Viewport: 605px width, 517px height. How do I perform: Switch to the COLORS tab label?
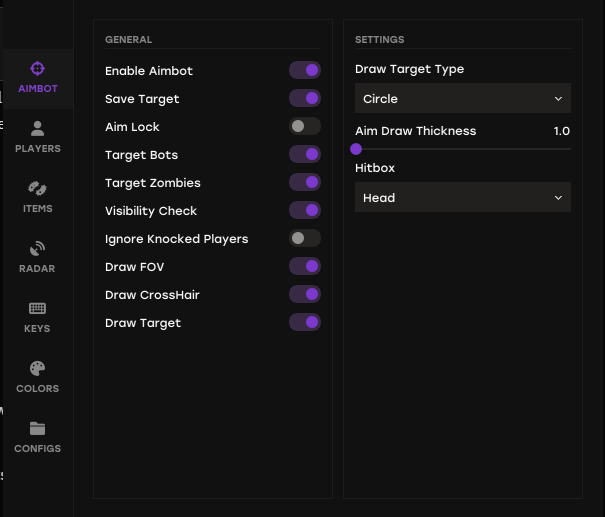click(37, 389)
